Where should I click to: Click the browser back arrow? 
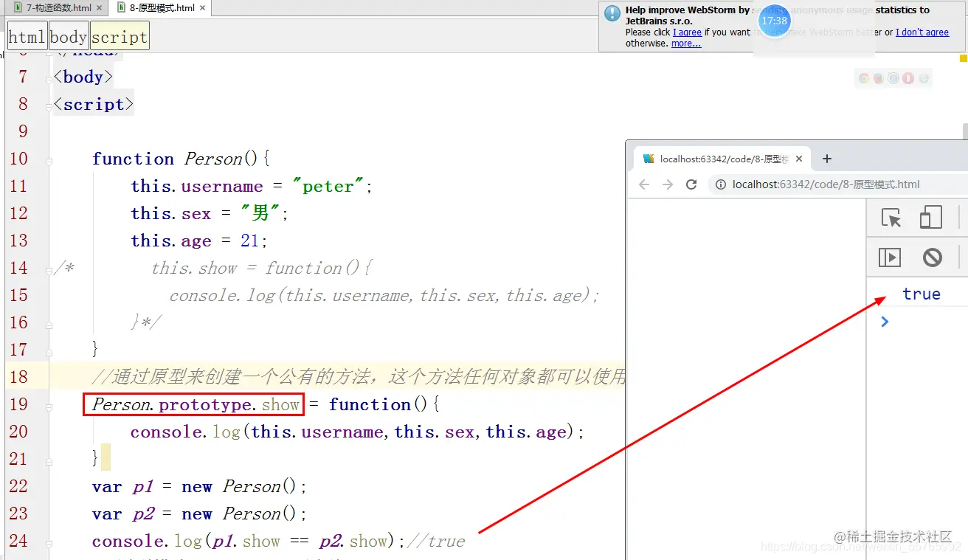pyautogui.click(x=644, y=184)
